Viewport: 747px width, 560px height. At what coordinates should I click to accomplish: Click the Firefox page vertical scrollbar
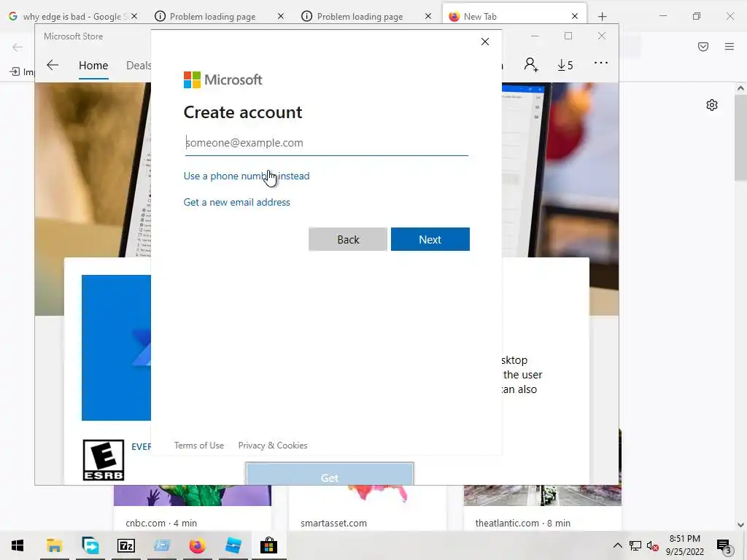740,138
